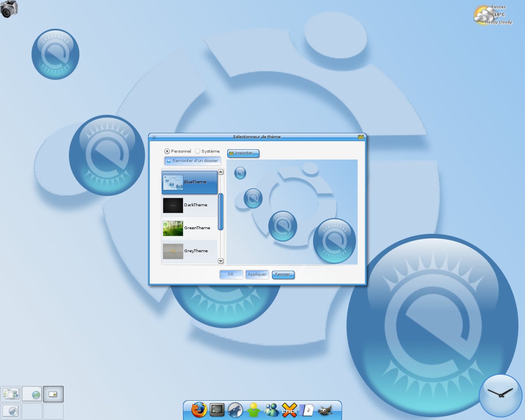Close the Sélectionneur de thème window
This screenshot has height=420, width=525.
coord(154,137)
